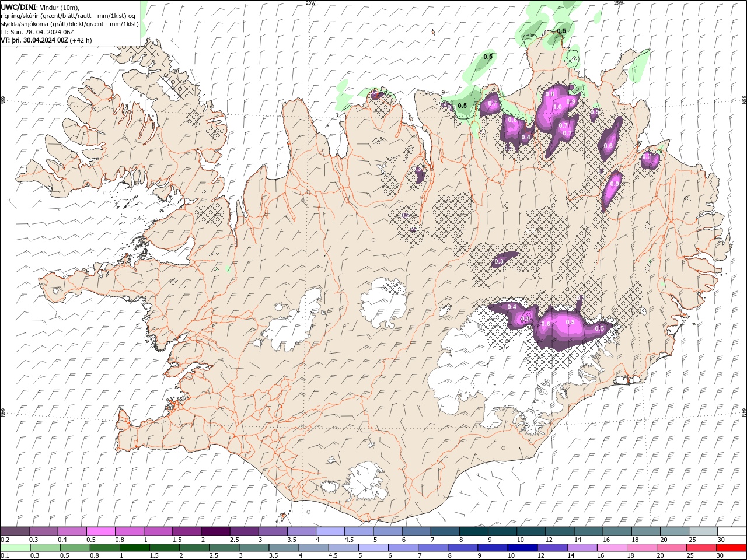The image size is (747, 560).
Task: Click the pale green 0.1 swatch, lower legend row
Action: tap(15, 548)
